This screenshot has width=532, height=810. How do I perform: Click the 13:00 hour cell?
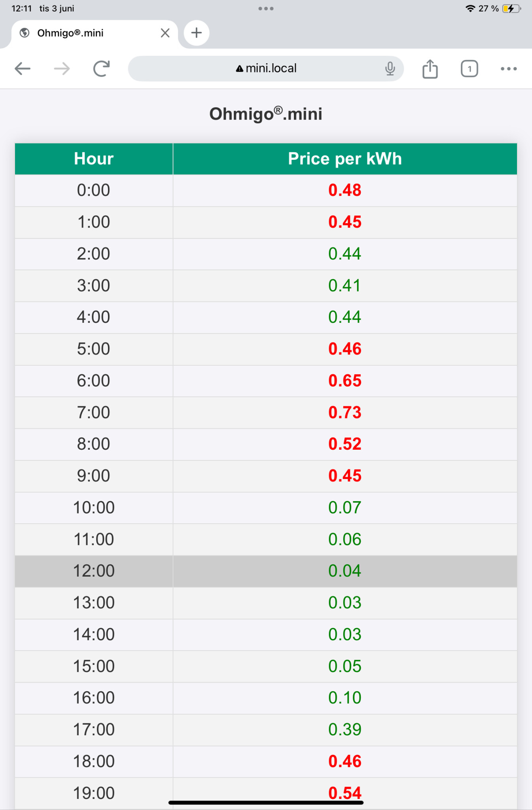(x=94, y=603)
